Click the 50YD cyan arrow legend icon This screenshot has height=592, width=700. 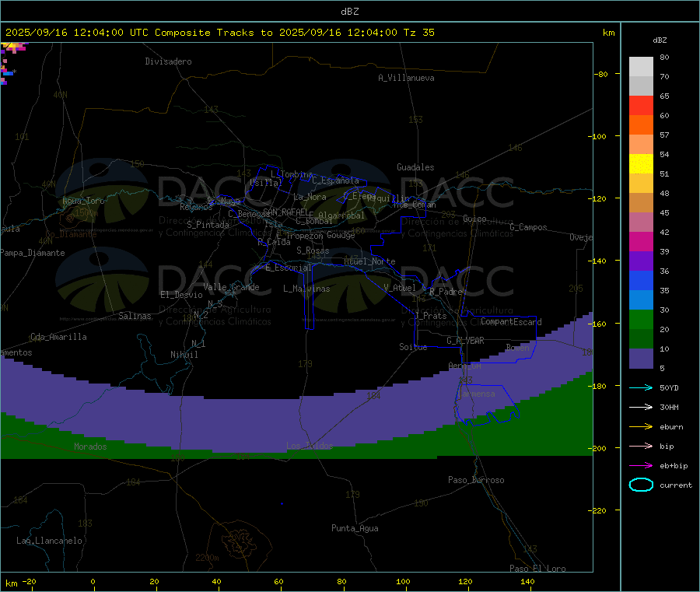641,387
